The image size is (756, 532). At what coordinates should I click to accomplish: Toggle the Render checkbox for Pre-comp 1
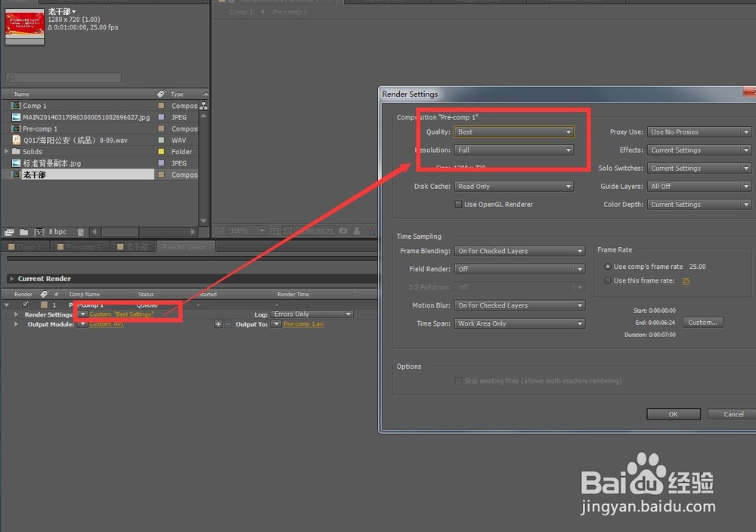[25, 305]
